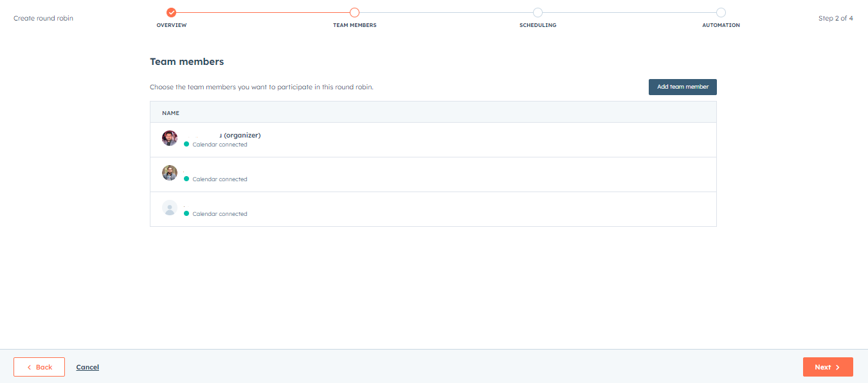This screenshot has width=868, height=383.
Task: Click the green Calendar connected dot for organizer
Action: click(186, 145)
